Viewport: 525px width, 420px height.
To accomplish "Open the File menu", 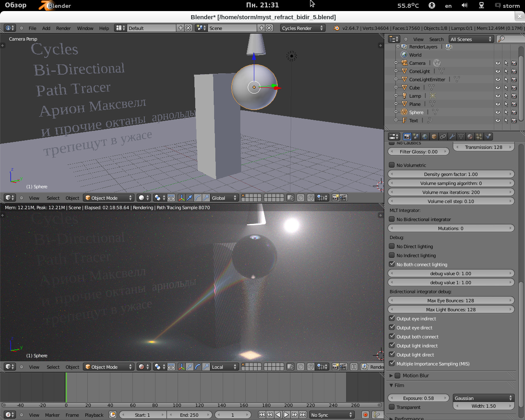I will [x=32, y=28].
